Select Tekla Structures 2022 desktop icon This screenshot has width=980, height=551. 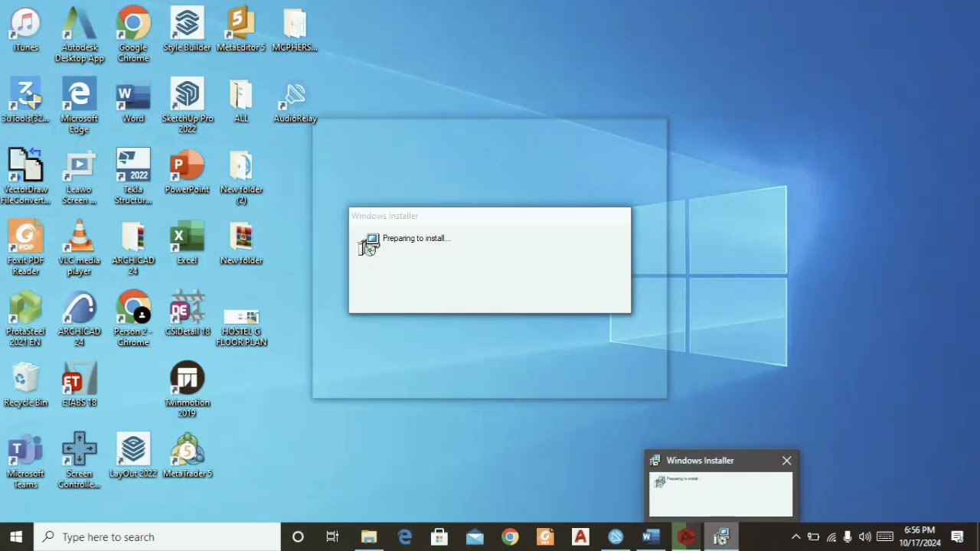(x=133, y=178)
